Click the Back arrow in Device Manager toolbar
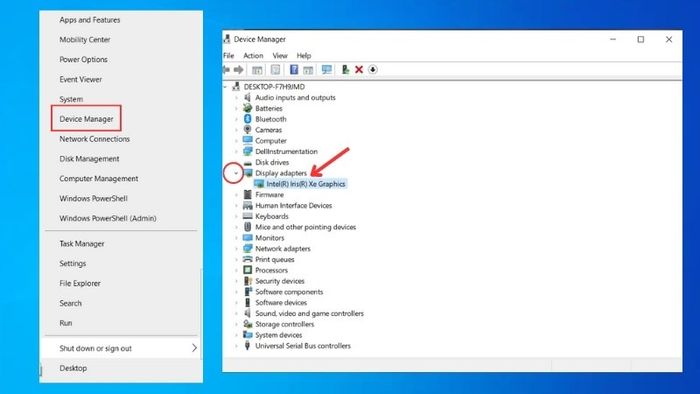 point(226,70)
